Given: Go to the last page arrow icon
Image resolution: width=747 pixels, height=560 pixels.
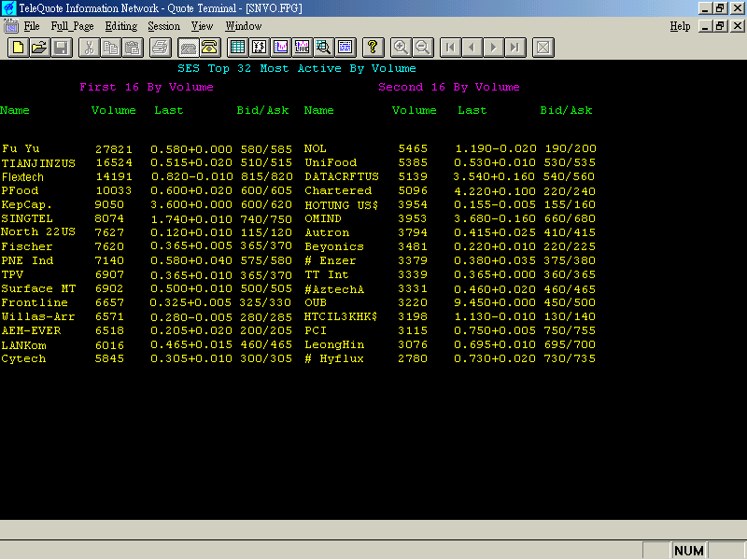Looking at the screenshot, I should [515, 48].
